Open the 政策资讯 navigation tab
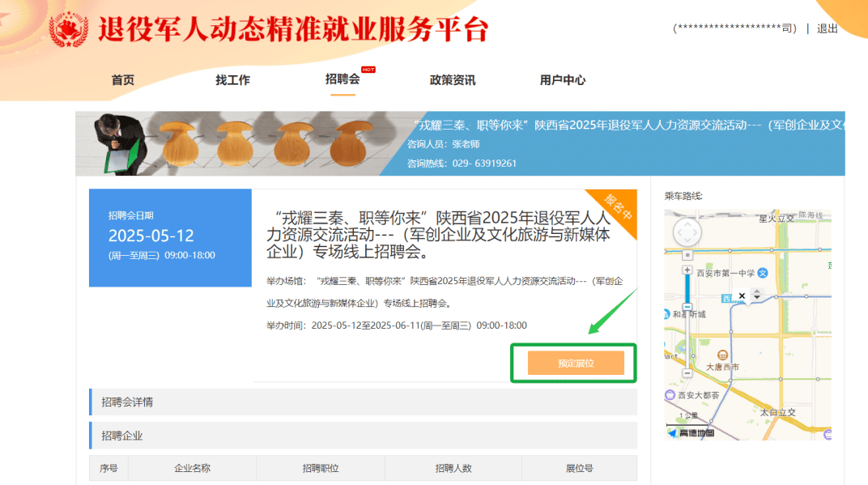The image size is (868, 485). [453, 80]
